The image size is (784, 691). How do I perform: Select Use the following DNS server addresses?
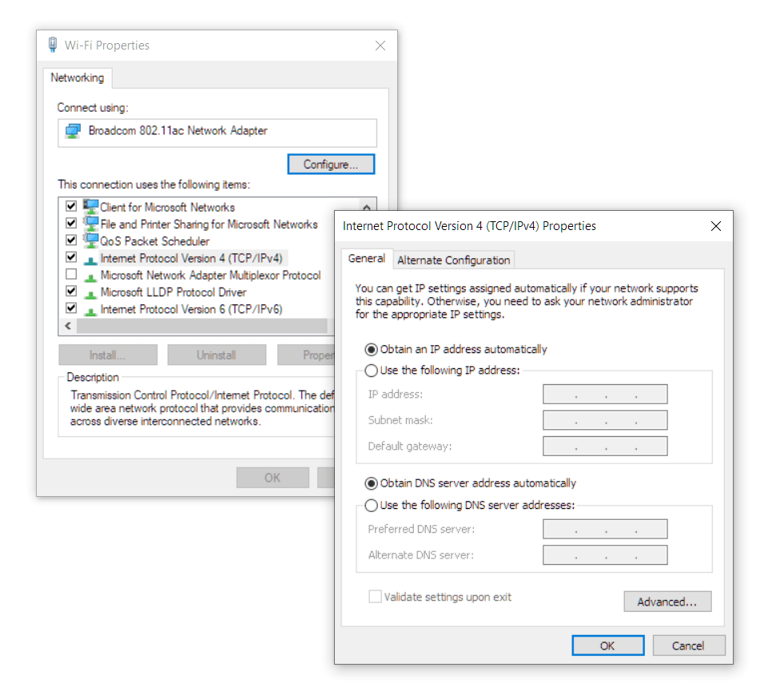coord(369,505)
